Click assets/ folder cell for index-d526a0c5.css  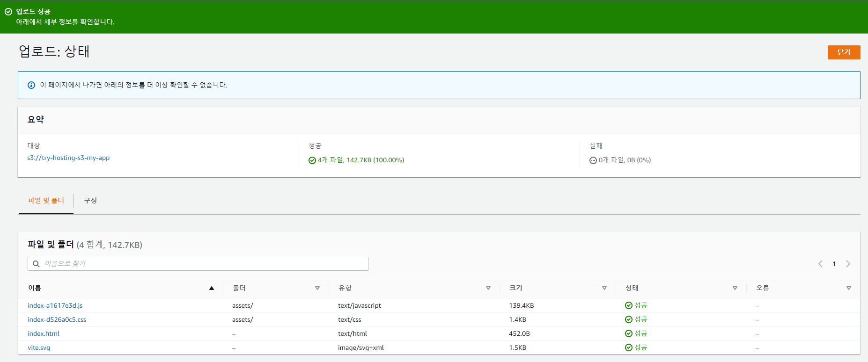pos(243,319)
